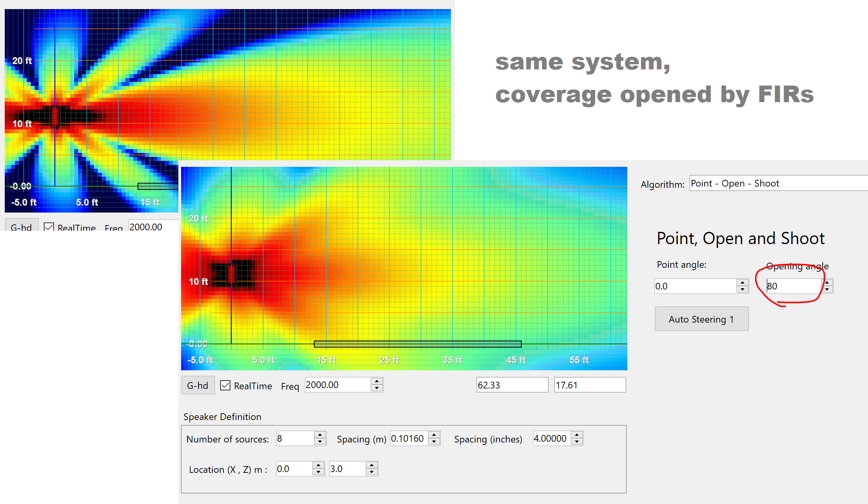Increase Spacing (inches) with the up arrow
The image size is (868, 504).
[x=577, y=435]
